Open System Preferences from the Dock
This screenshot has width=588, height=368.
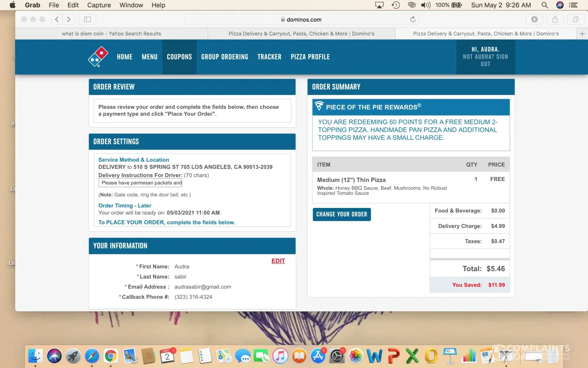(337, 356)
